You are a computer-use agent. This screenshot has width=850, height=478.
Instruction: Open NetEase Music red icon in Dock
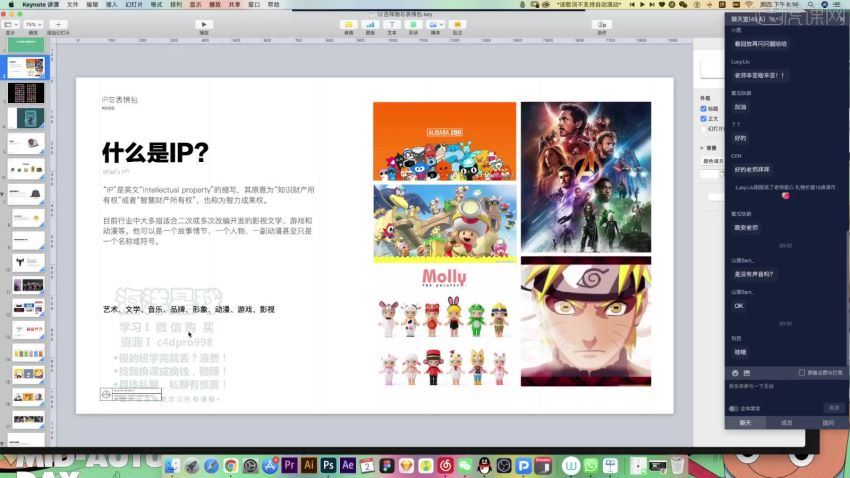[x=445, y=465]
